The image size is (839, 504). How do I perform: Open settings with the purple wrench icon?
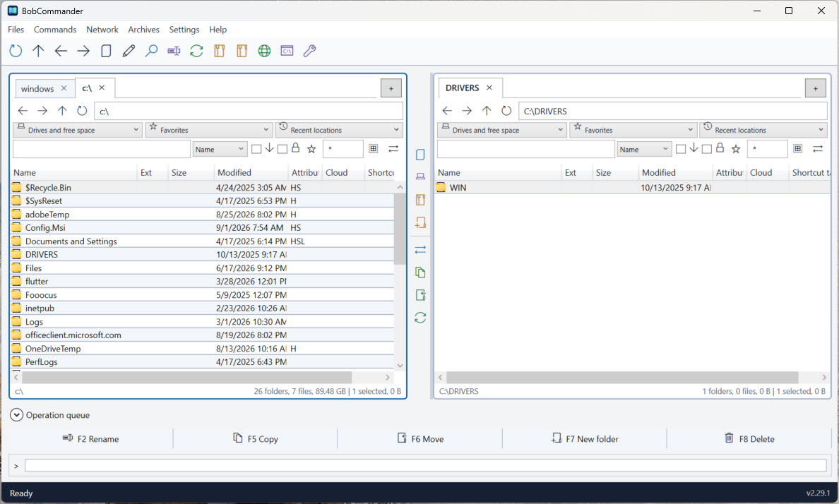tap(309, 51)
